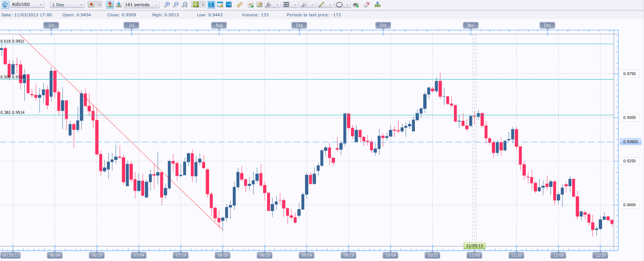Click the 0.9250 price axis label
Viewport: 644px width, 261px height.
(630, 161)
